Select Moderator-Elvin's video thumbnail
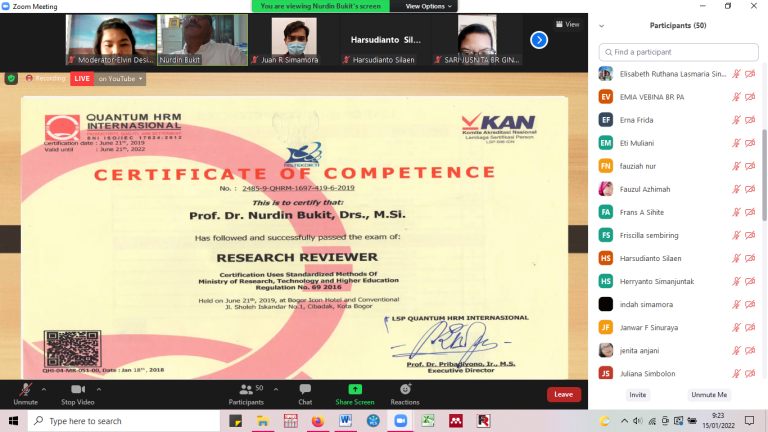The image size is (768, 432). click(111, 40)
